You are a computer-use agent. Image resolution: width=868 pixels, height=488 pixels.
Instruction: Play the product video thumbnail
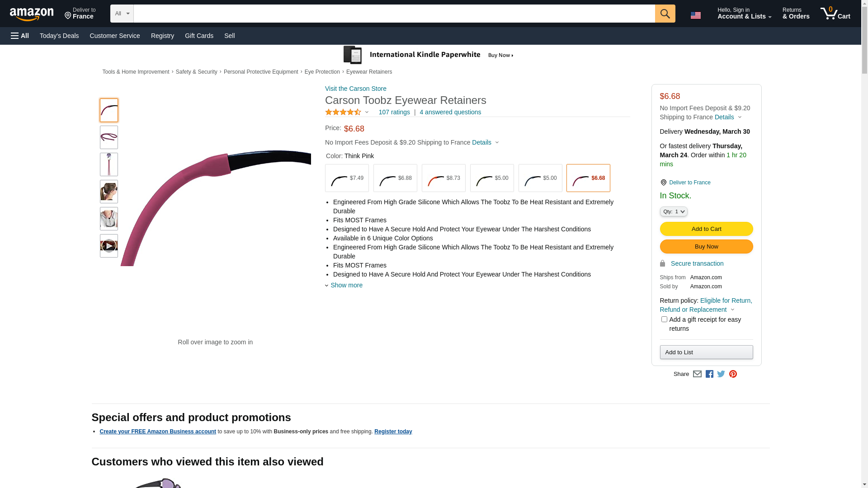point(108,246)
